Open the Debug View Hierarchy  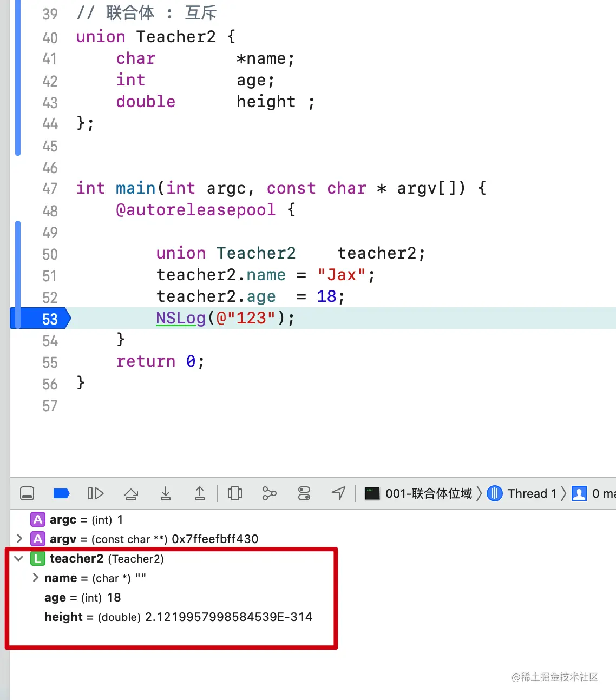pyautogui.click(x=235, y=493)
